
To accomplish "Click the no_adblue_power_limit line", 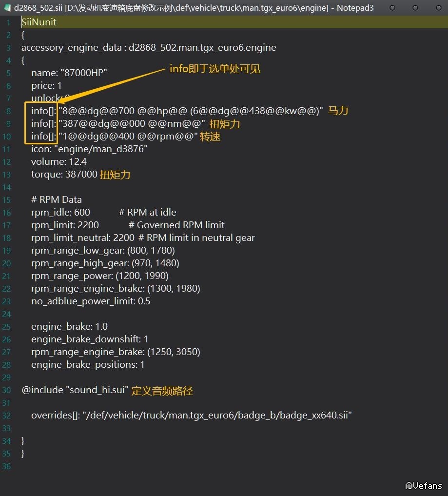I will (x=91, y=301).
